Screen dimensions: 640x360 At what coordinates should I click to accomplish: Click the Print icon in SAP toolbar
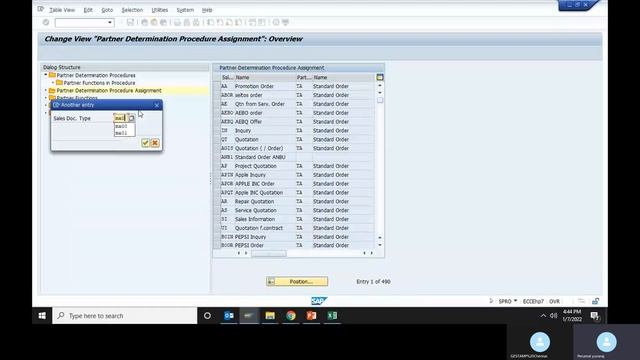[x=177, y=22]
